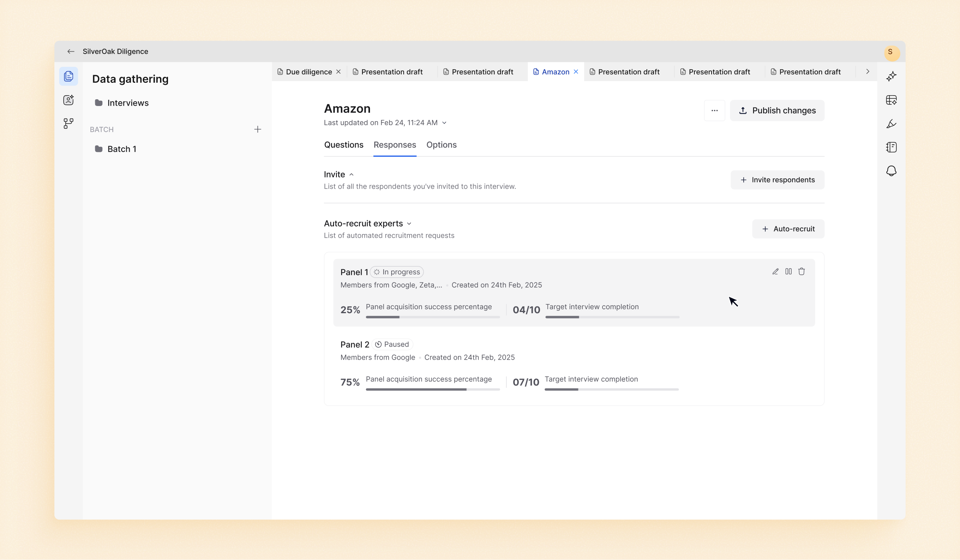Click the Data gathering heading
Viewport: 960px width, 560px height.
pyautogui.click(x=130, y=79)
